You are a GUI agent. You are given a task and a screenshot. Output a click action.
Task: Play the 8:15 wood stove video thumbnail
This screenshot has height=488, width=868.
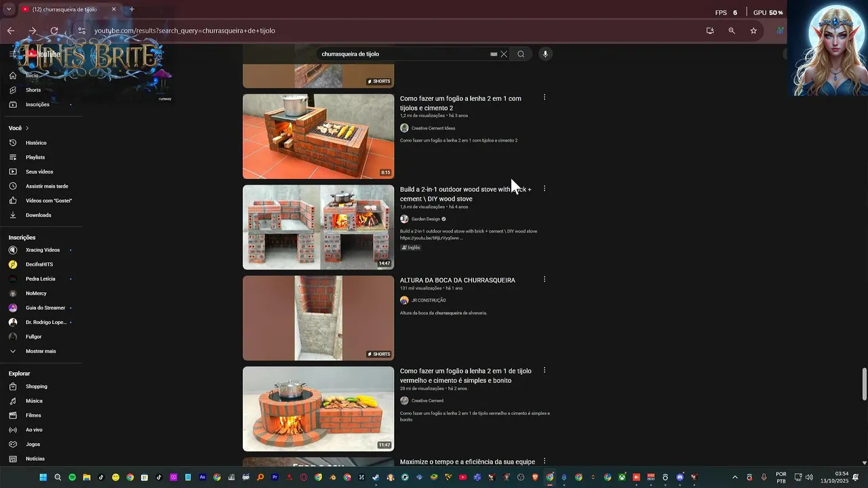pos(318,136)
